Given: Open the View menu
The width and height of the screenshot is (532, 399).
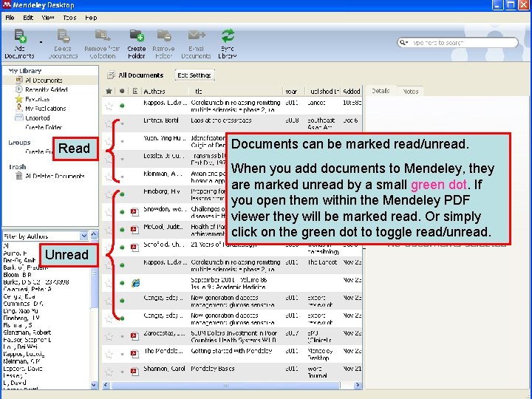Looking at the screenshot, I should click(x=48, y=18).
